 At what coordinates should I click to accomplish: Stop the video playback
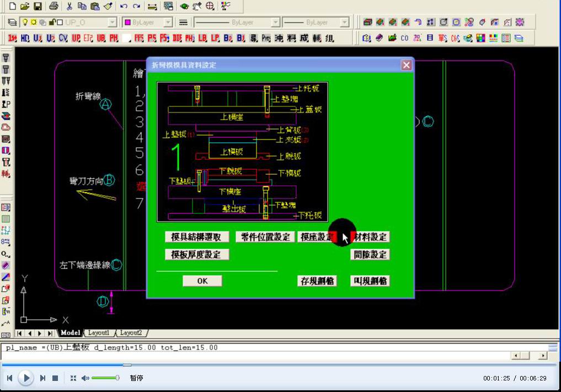pos(55,378)
